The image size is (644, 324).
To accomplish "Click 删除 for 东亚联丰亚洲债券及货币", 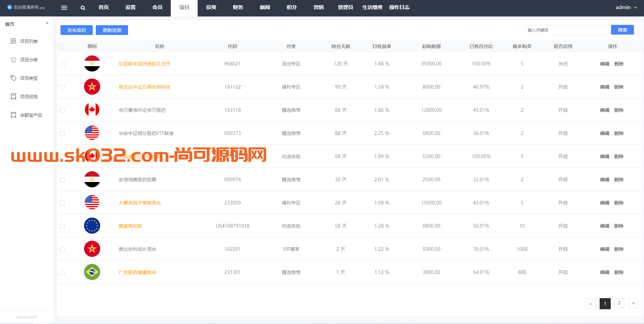I will click(x=619, y=64).
